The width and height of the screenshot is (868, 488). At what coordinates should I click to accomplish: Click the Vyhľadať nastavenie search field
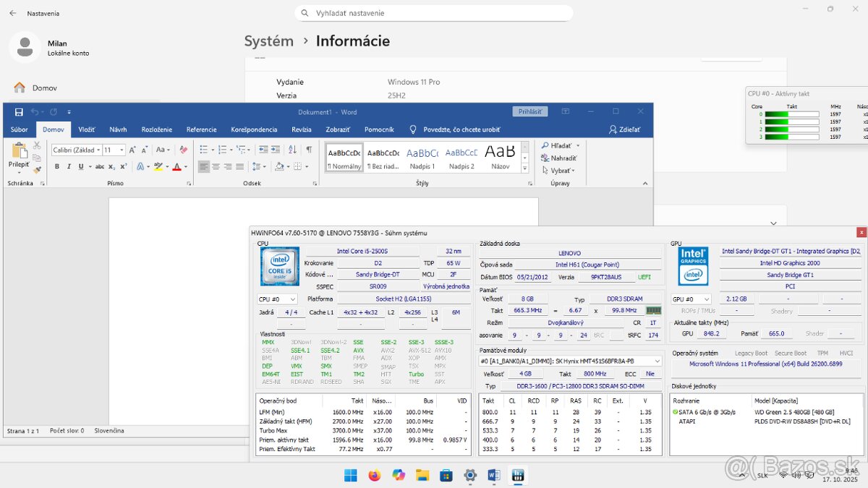[x=434, y=13]
